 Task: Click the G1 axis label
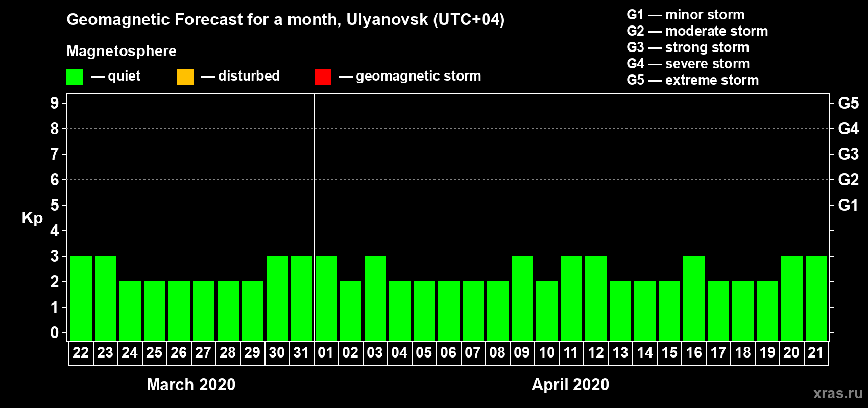[x=849, y=205]
